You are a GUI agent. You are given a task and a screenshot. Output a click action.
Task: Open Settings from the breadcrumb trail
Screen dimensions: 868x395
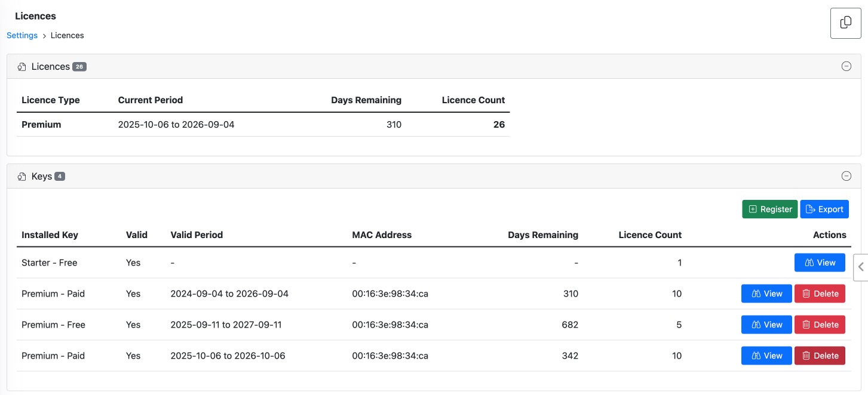pyautogui.click(x=22, y=35)
